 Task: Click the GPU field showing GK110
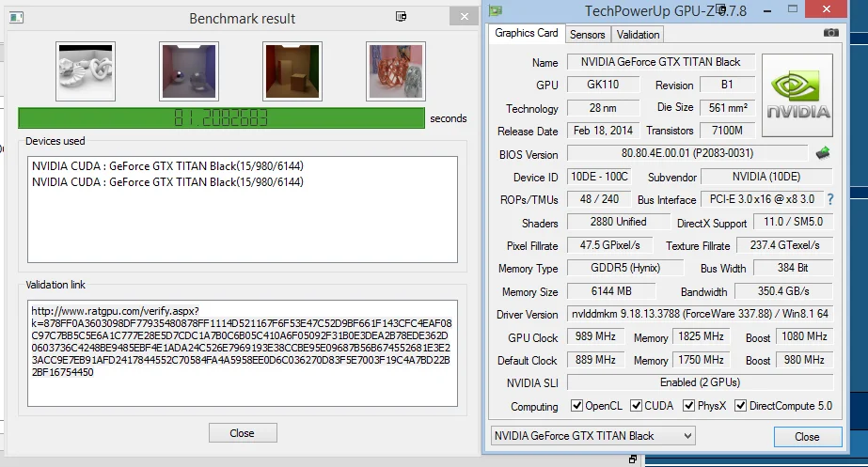pos(603,85)
